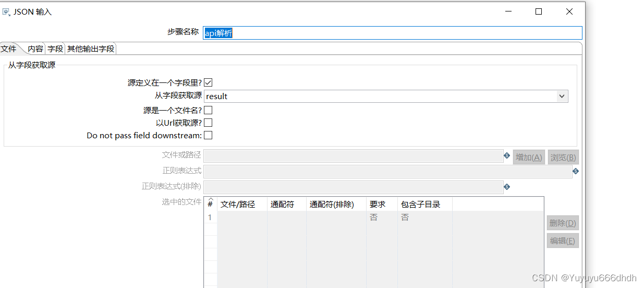Screen dimensions: 644x288
Task: Minimize the JSON 输入 window
Action: tap(508, 11)
